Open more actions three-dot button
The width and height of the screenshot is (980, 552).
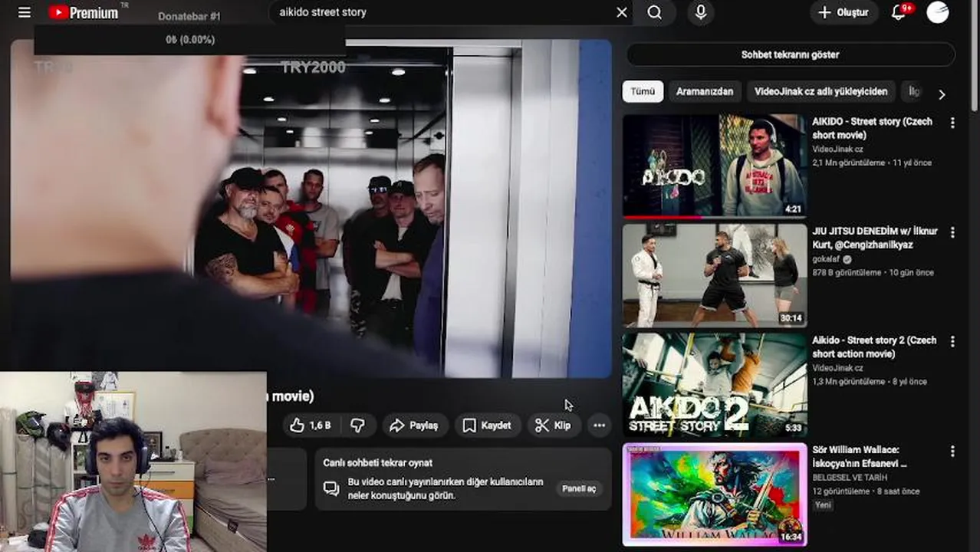(599, 426)
